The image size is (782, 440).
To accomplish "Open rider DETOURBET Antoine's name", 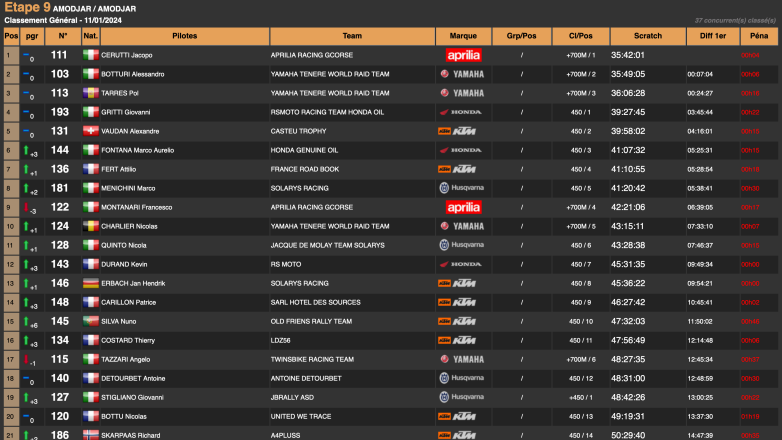I will (140, 378).
